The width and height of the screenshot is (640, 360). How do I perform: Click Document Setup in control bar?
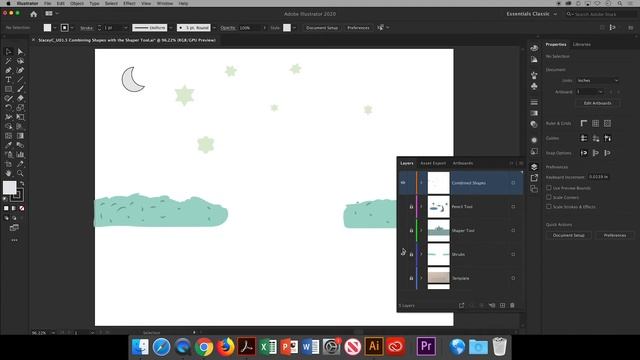click(x=322, y=28)
